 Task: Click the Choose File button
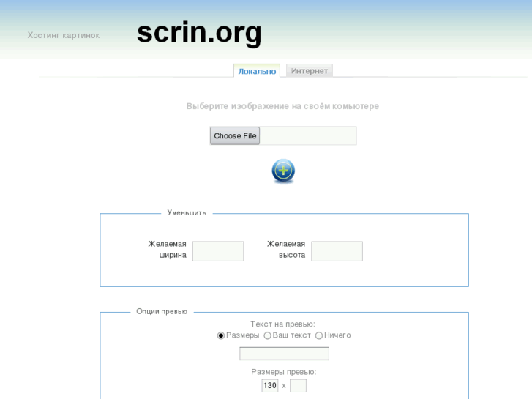coord(235,136)
